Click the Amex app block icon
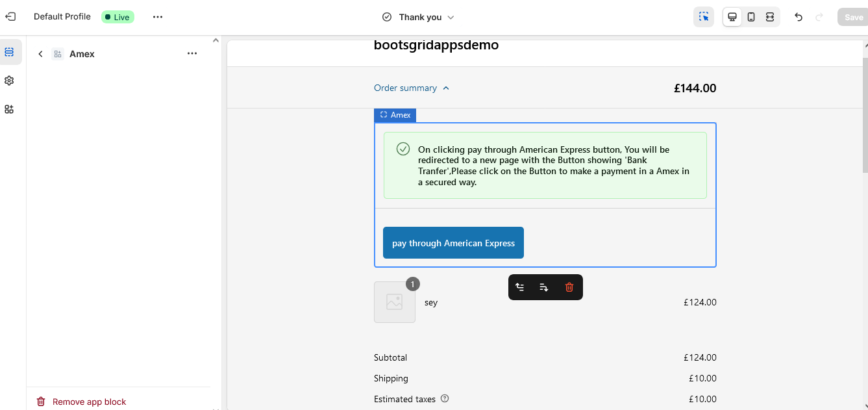 58,54
